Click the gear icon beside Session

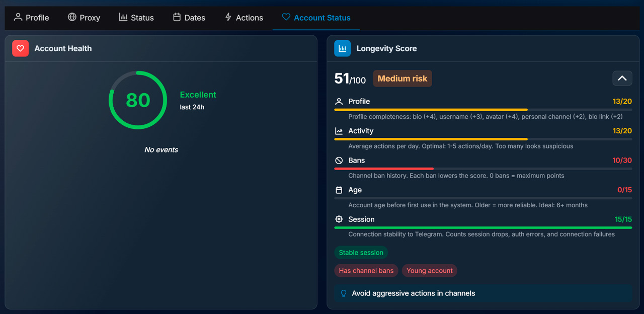coord(339,219)
